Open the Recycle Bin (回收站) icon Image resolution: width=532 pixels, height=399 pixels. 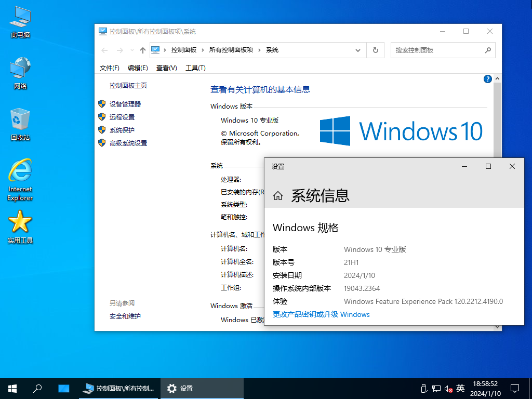20,125
